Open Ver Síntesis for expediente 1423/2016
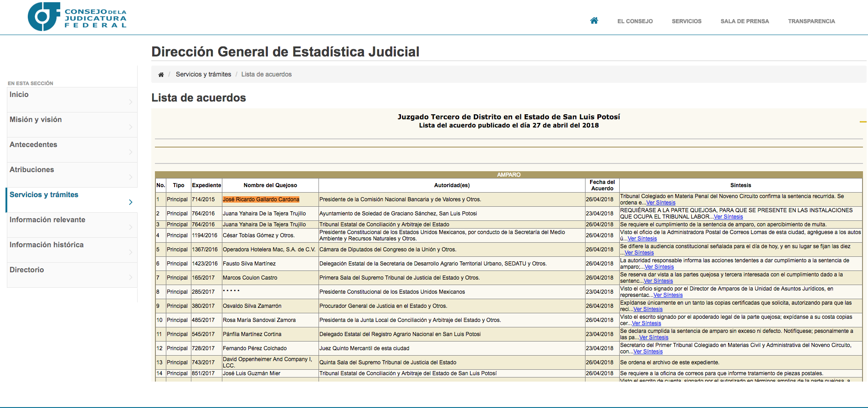Image resolution: width=868 pixels, height=408 pixels. 659,267
